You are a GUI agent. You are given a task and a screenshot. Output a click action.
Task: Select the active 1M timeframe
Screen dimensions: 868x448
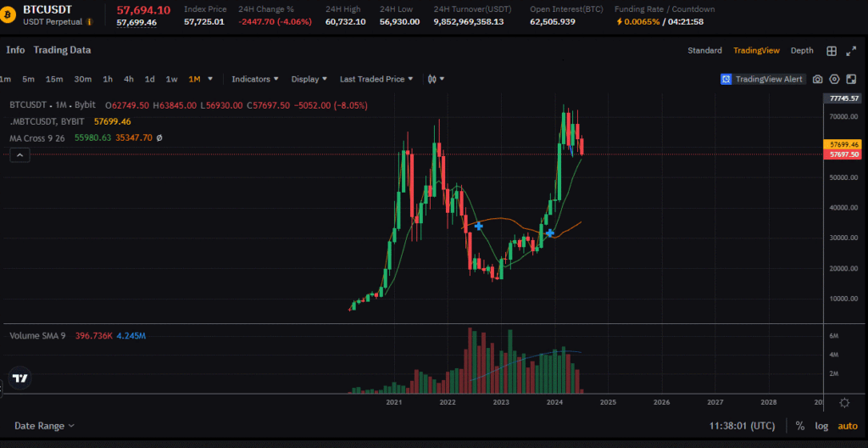(194, 79)
